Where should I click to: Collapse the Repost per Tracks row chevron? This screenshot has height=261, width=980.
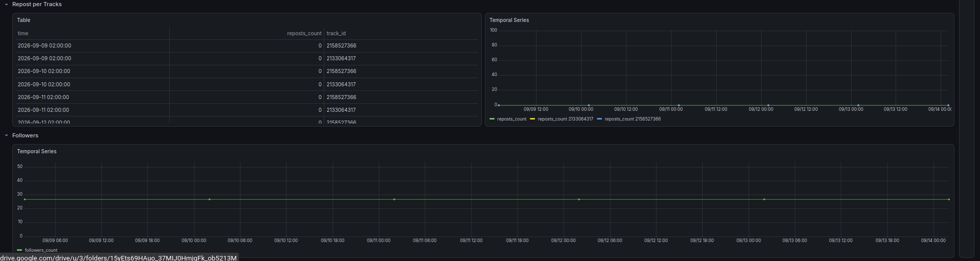[6, 4]
